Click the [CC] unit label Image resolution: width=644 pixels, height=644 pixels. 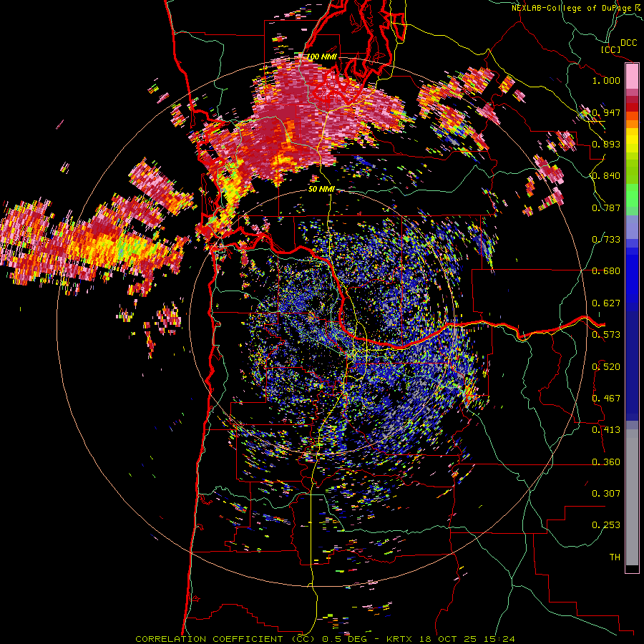coord(610,49)
